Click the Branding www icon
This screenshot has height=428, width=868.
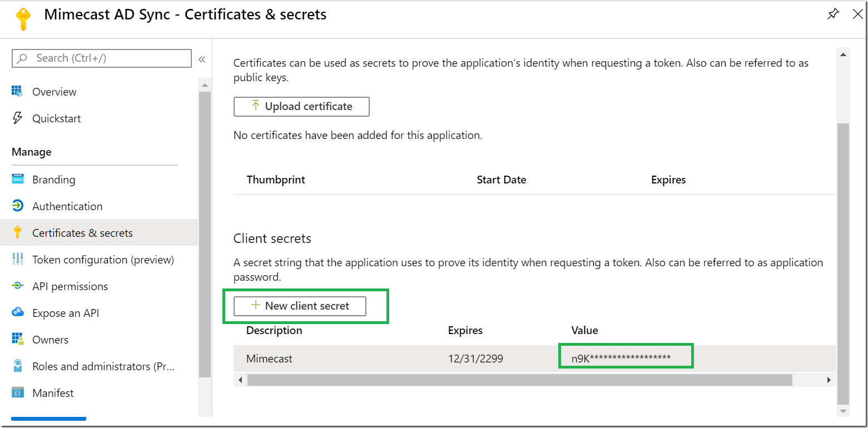point(18,179)
